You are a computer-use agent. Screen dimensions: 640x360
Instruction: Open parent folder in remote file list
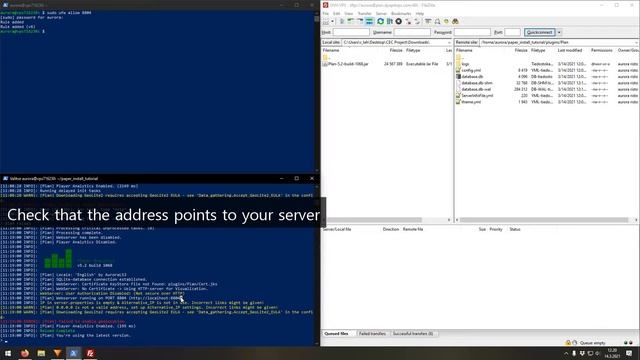pyautogui.click(x=460, y=58)
